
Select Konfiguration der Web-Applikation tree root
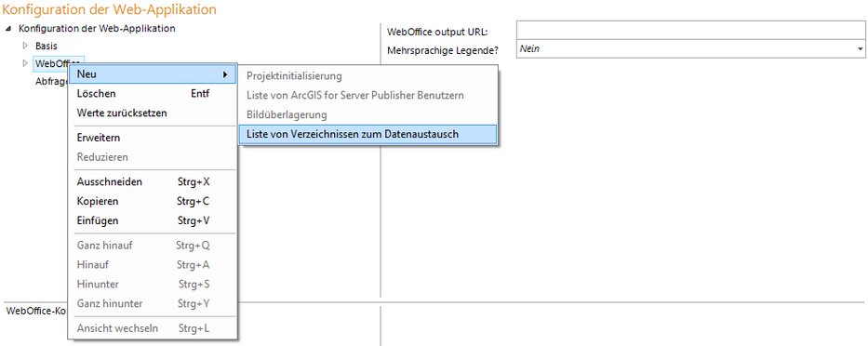[98, 28]
